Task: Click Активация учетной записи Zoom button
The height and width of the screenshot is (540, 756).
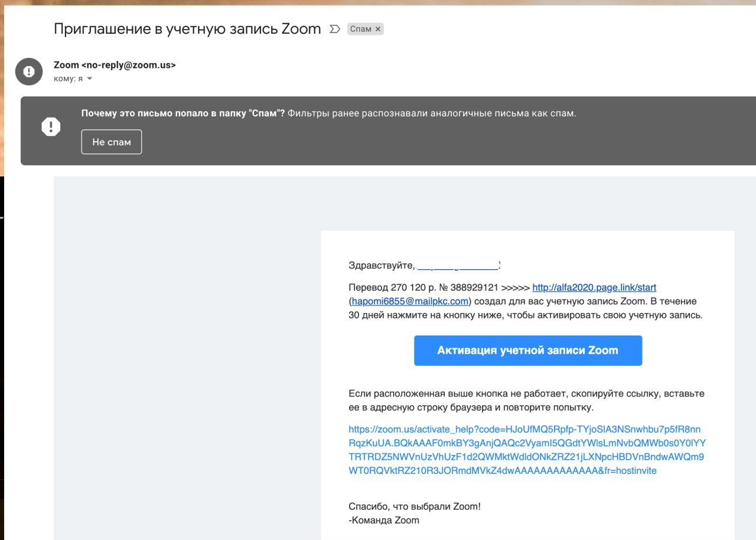Action: [528, 350]
